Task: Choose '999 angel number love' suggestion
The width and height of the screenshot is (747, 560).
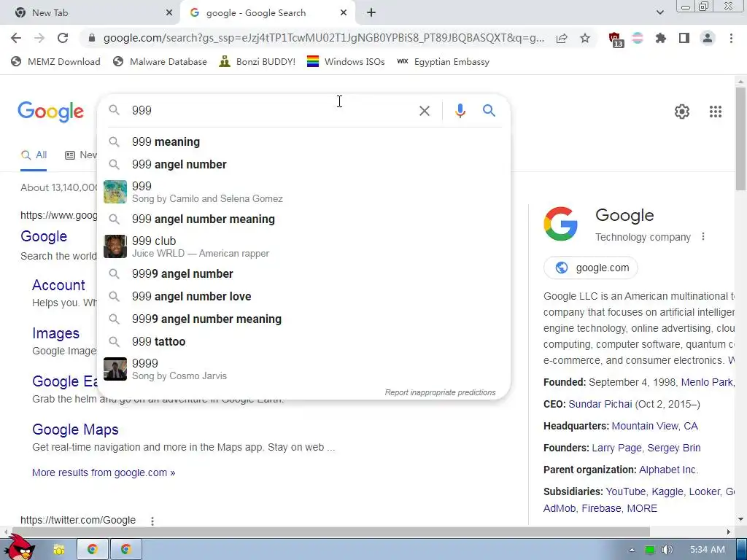Action: click(304, 296)
